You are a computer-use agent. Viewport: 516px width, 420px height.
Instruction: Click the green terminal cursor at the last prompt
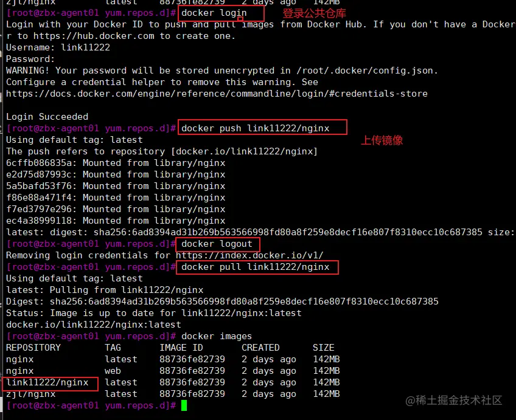coord(184,405)
